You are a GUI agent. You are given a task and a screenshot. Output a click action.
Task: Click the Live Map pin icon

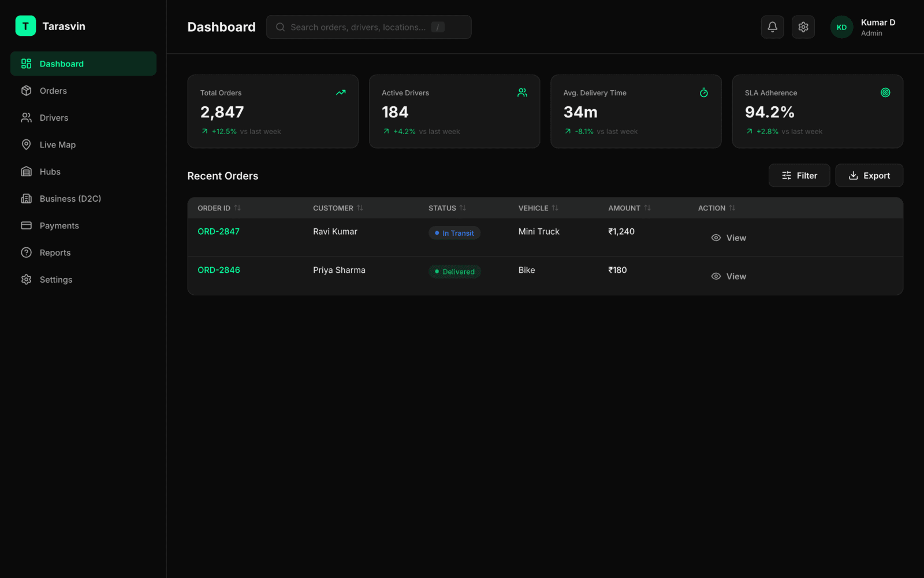tap(26, 144)
